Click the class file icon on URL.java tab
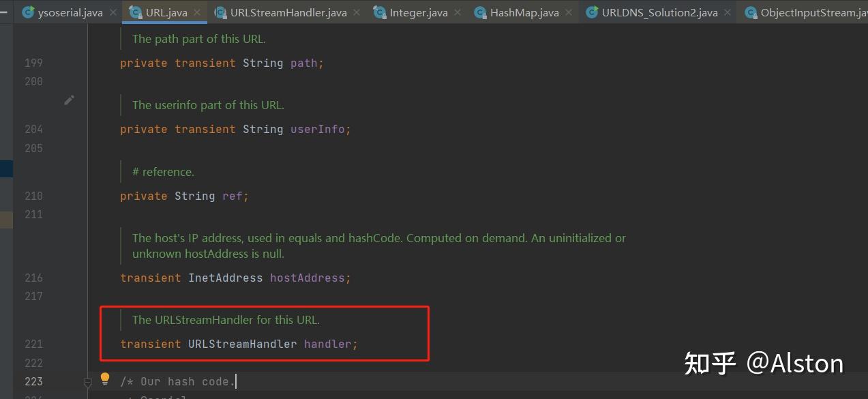This screenshot has height=399, width=868. point(136,12)
